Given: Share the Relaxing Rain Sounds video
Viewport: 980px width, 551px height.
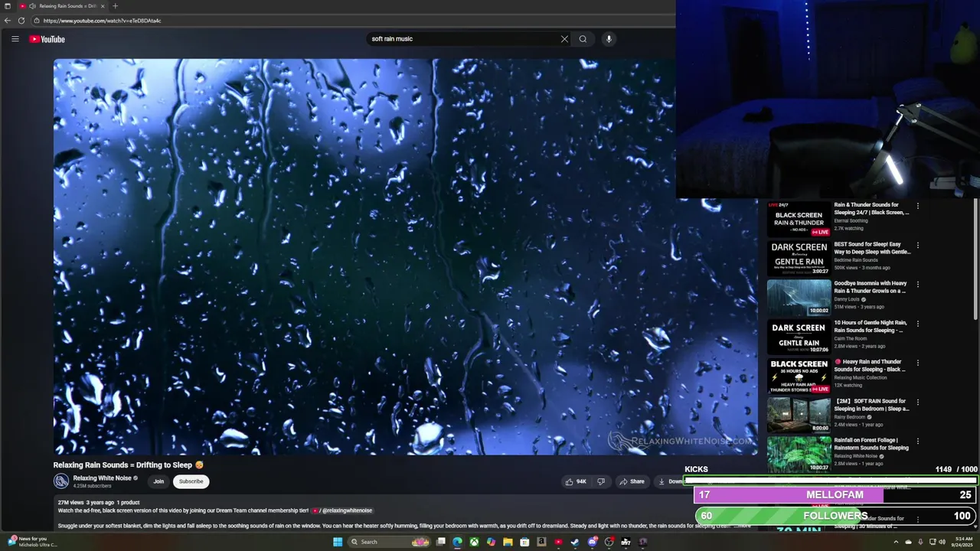Looking at the screenshot, I should pos(632,481).
